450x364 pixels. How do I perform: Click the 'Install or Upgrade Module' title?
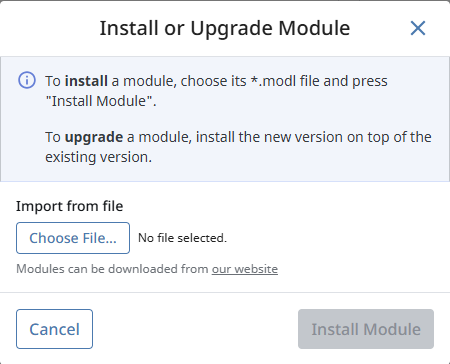(x=225, y=28)
